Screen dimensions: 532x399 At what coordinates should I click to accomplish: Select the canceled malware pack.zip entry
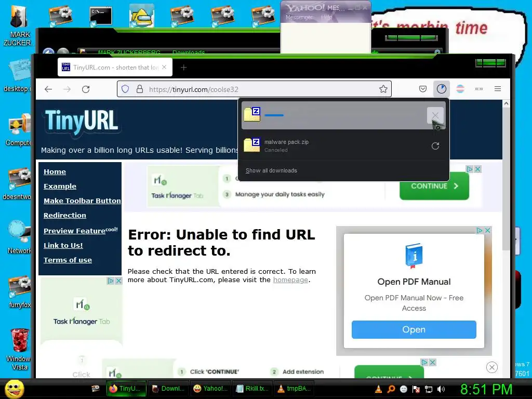coord(343,146)
